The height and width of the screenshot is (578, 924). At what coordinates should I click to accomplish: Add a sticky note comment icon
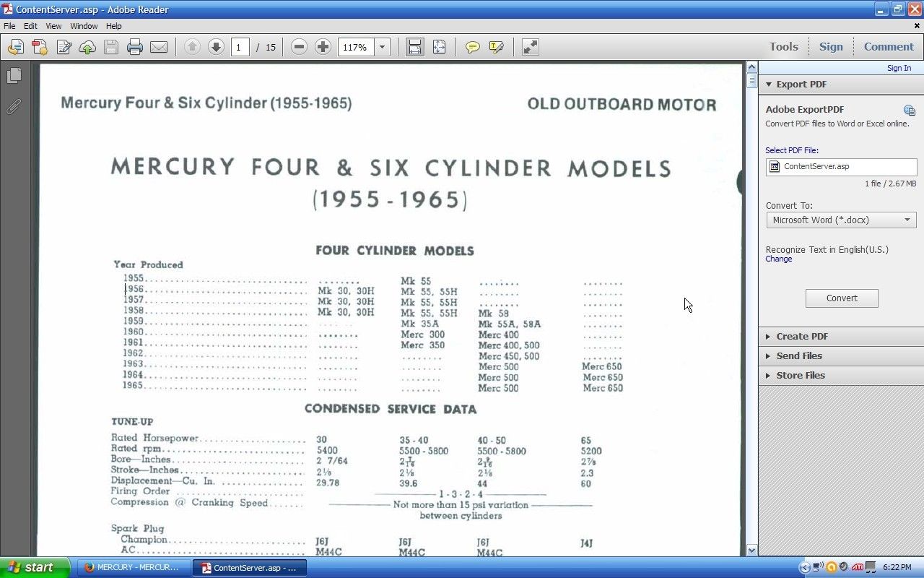coord(472,47)
